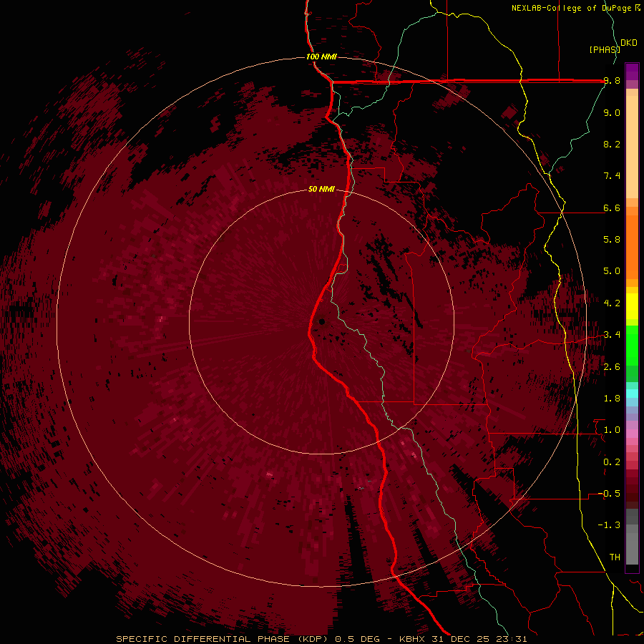Image resolution: width=644 pixels, height=644 pixels.
Task: Select the 4.2 value on color scale
Action: pyautogui.click(x=612, y=303)
